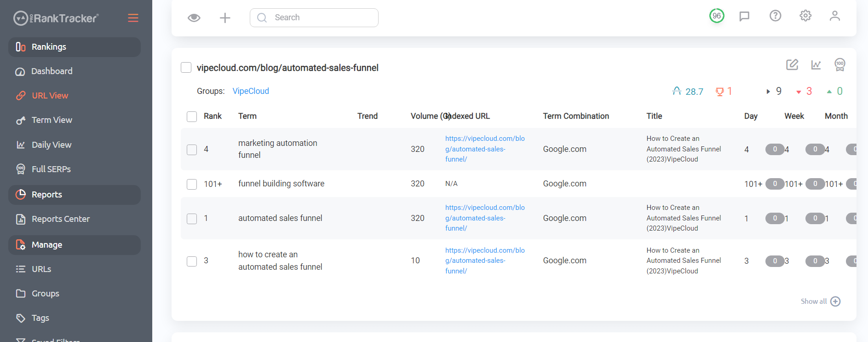Check the funnel building software row checkbox
868x342 pixels.
[192, 184]
